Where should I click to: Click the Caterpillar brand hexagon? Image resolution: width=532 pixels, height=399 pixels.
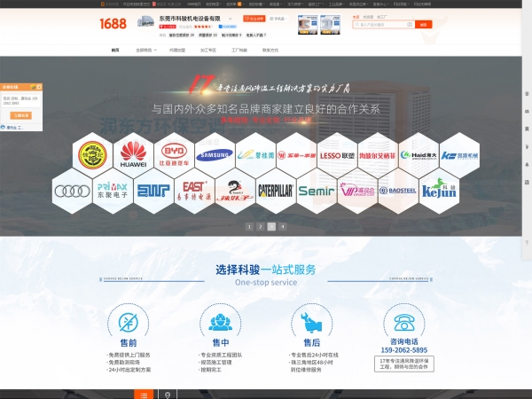[275, 188]
